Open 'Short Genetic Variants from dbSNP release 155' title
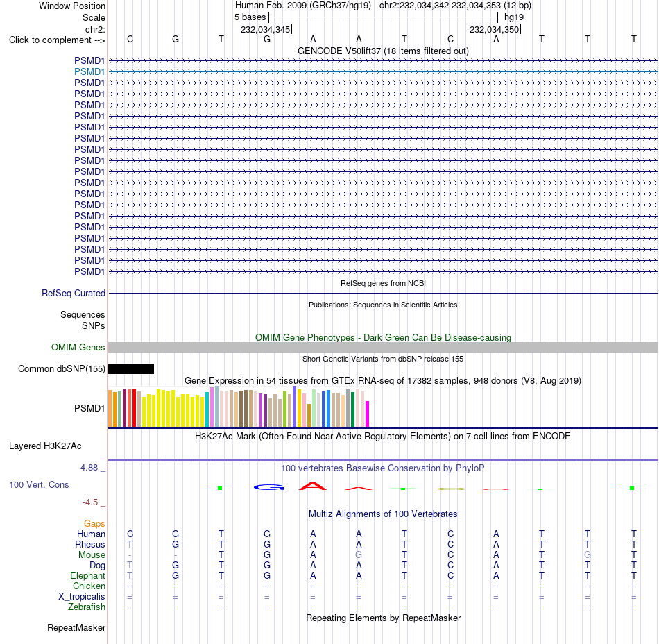The width and height of the screenshot is (659, 644). 383,359
